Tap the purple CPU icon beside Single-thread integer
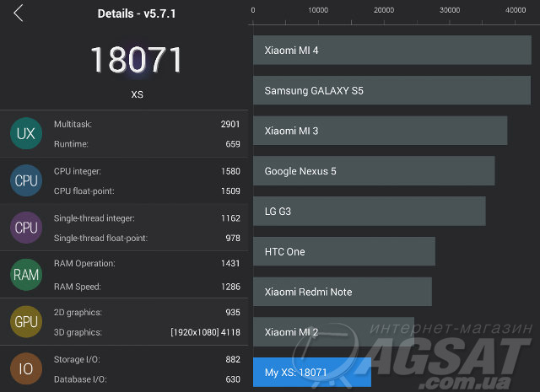 click(x=26, y=228)
